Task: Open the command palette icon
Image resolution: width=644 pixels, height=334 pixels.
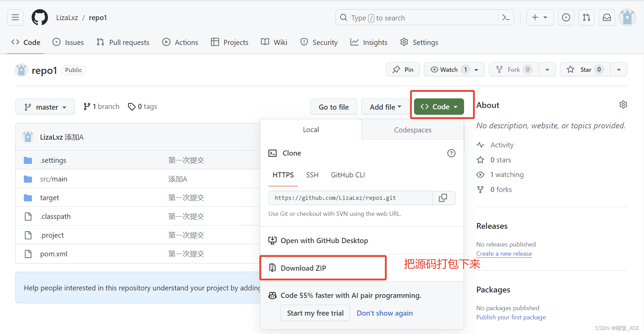Action: point(506,18)
